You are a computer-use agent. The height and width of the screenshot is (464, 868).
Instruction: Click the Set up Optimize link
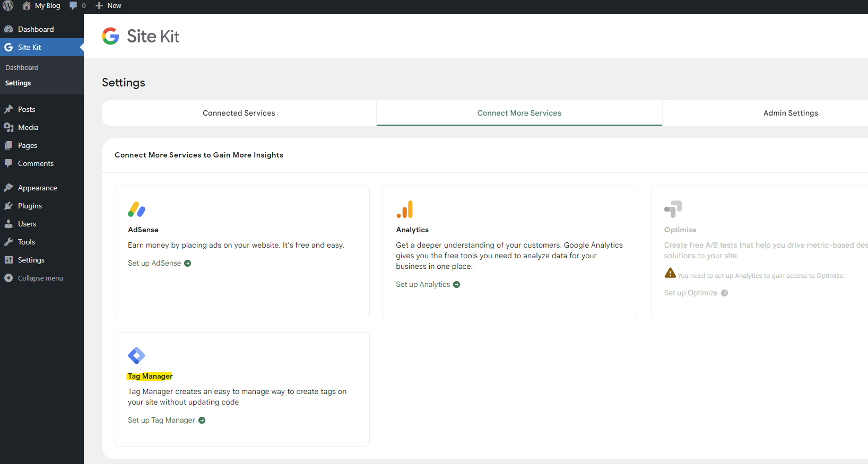coord(691,293)
